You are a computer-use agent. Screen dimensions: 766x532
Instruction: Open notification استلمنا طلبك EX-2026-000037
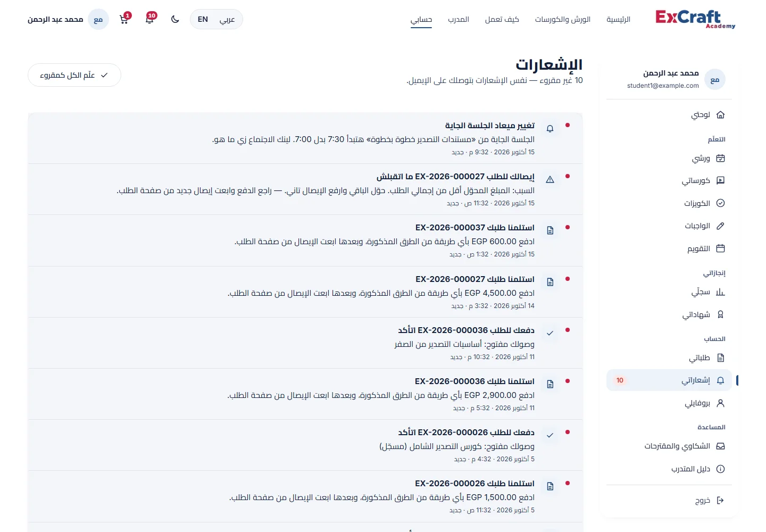(x=305, y=240)
